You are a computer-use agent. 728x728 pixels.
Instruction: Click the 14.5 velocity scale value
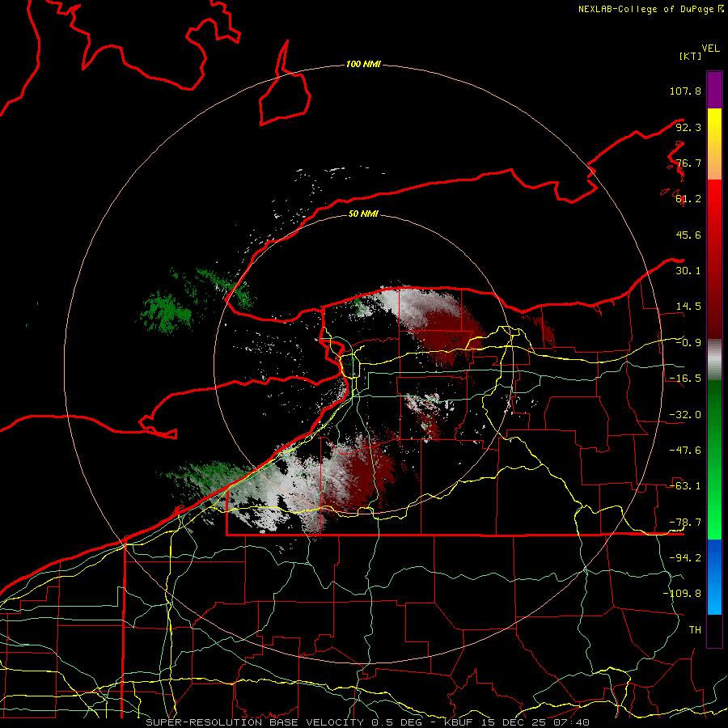tap(688, 307)
